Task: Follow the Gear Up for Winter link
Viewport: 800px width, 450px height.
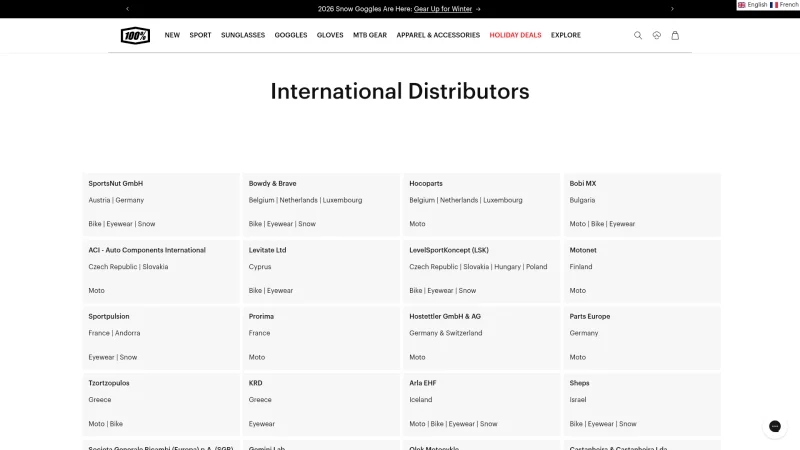Action: point(443,9)
